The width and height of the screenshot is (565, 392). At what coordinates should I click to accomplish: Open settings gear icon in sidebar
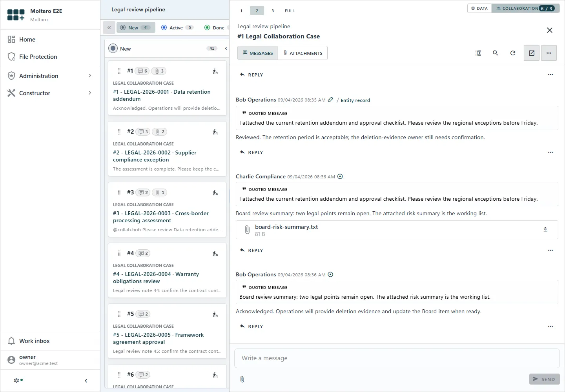[x=16, y=380]
